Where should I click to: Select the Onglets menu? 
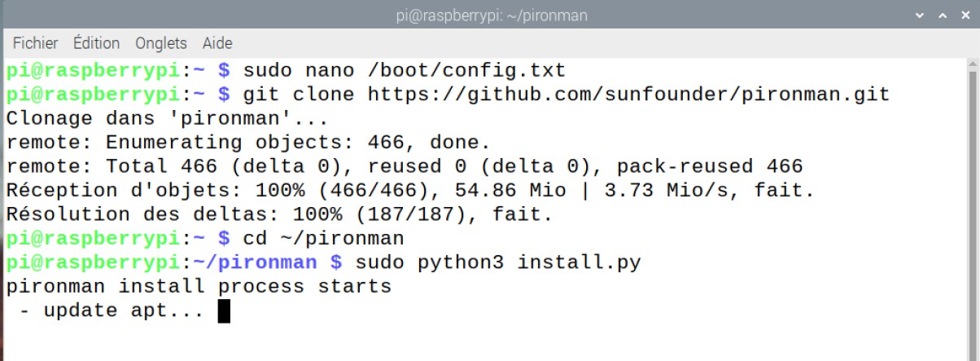click(161, 43)
